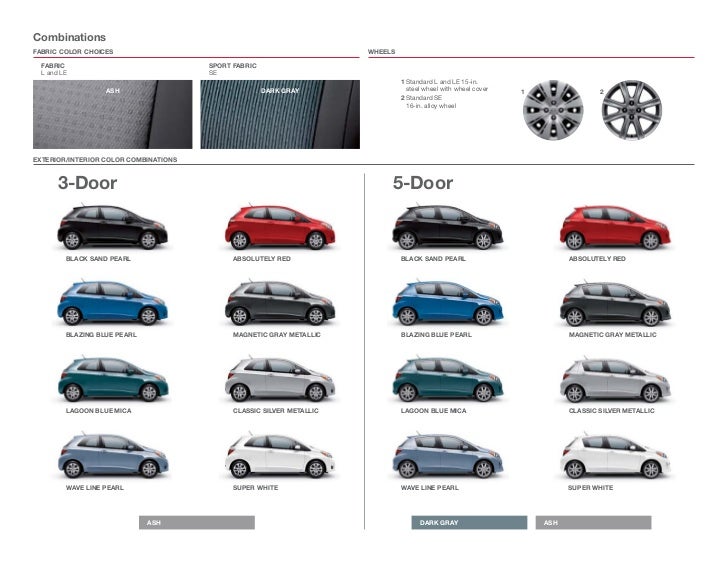Click the 5-Door 'Magnetic Gray Metallic' caption

(613, 335)
